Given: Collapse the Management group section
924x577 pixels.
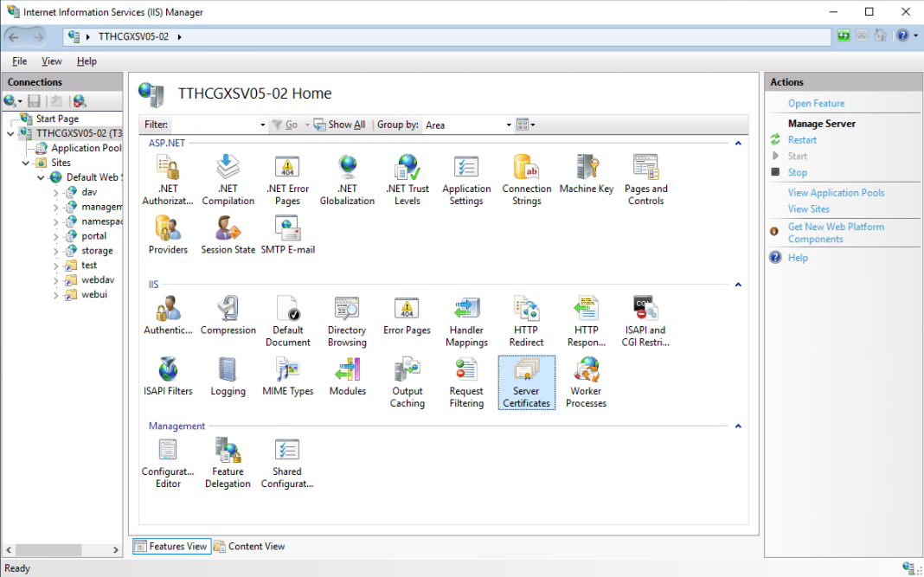Looking at the screenshot, I should point(738,426).
